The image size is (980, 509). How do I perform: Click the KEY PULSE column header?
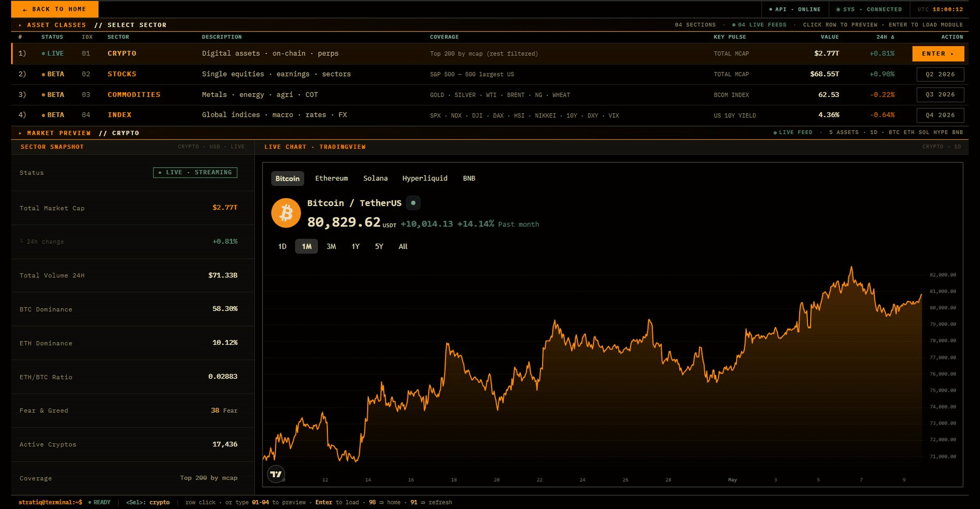click(x=730, y=37)
